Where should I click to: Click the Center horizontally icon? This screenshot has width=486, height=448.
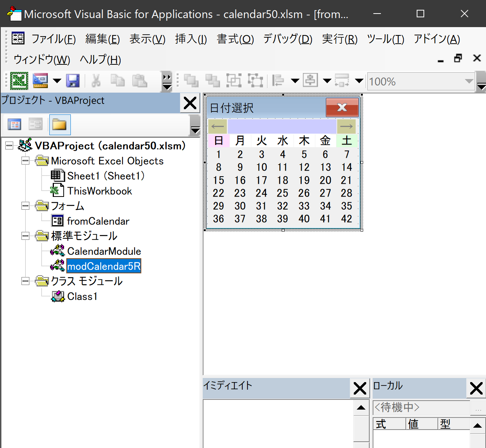coord(310,80)
